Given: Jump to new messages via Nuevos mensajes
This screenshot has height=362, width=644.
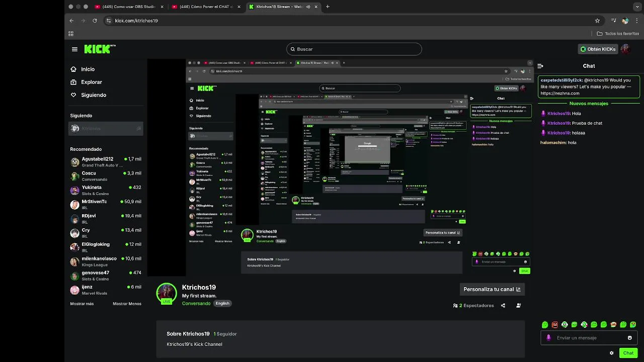Looking at the screenshot, I should (589, 104).
